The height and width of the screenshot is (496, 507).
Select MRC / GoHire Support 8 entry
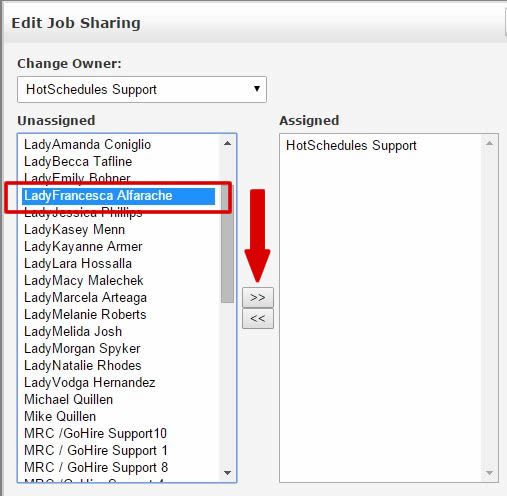pos(96,468)
